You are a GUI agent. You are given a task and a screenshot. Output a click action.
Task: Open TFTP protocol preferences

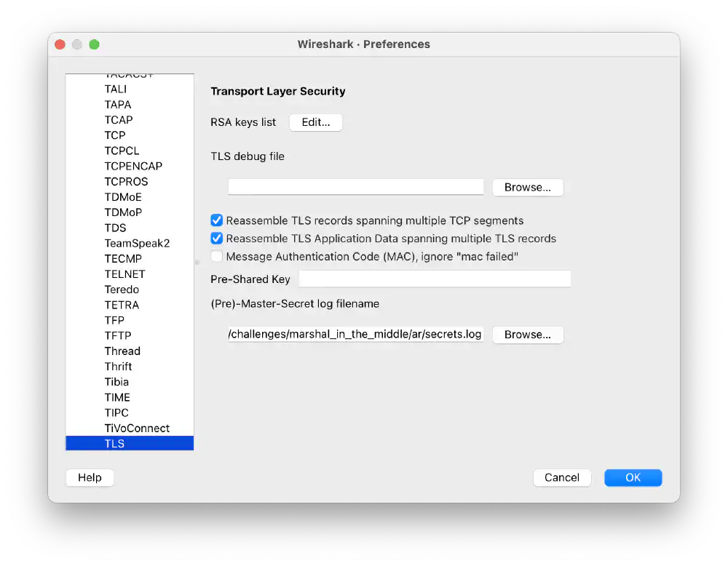point(117,335)
